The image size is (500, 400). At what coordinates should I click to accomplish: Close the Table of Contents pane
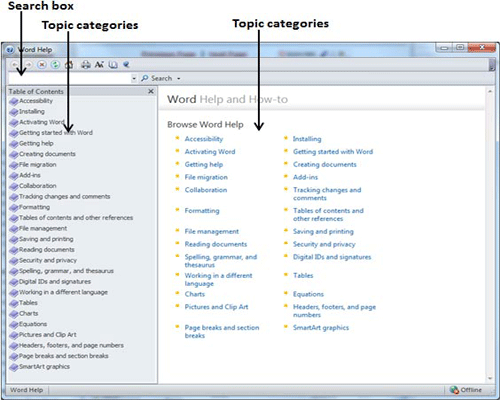click(x=151, y=91)
